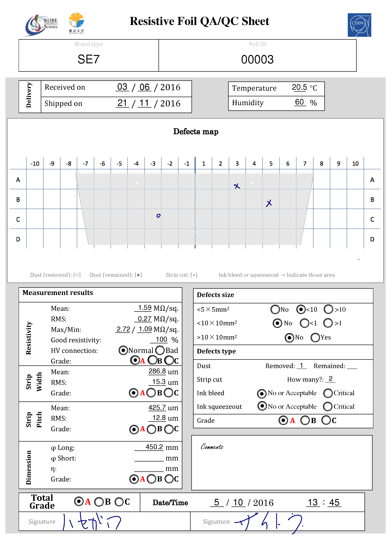Select Yes for >10×10mm² defects
Viewport: 392px width, 554px height.
[315, 337]
